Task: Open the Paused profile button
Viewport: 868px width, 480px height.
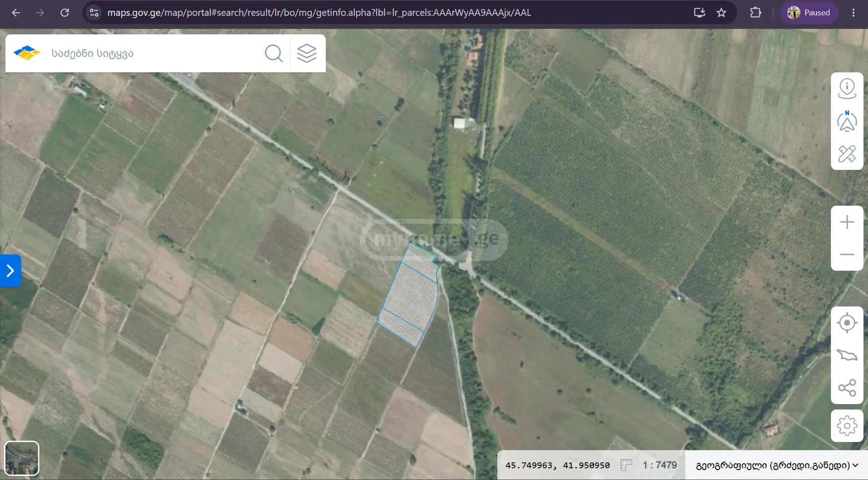Action: coord(809,13)
